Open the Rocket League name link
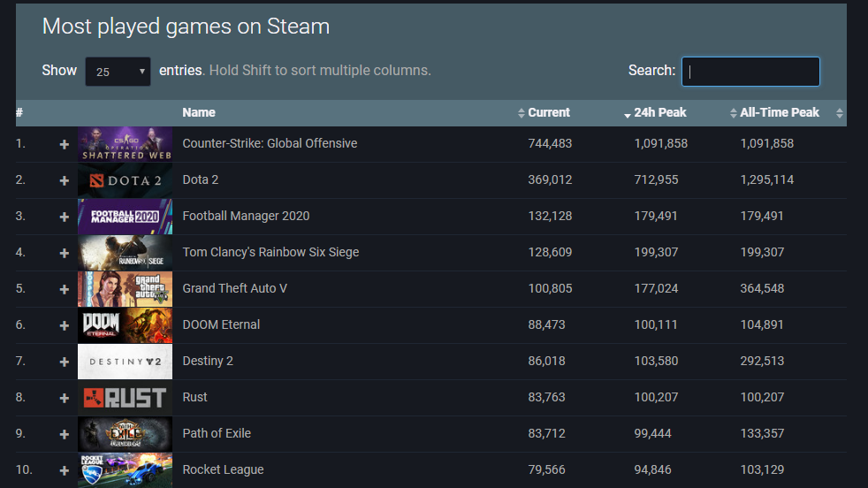The width and height of the screenshot is (868, 488). (223, 469)
